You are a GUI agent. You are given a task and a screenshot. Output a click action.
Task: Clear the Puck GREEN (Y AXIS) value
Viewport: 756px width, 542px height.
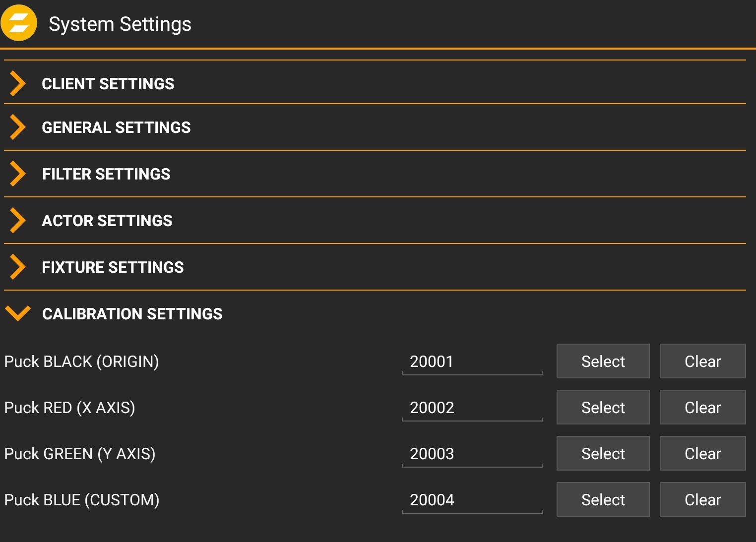(x=702, y=453)
